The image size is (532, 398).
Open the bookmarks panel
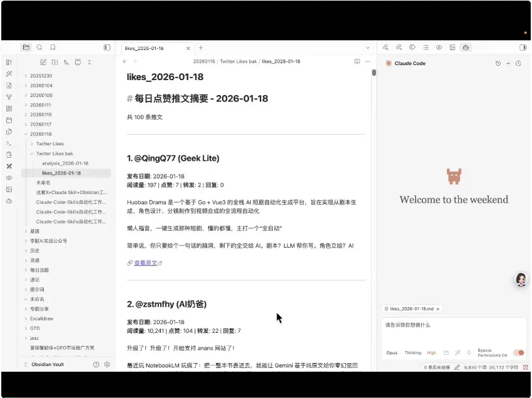point(53,48)
